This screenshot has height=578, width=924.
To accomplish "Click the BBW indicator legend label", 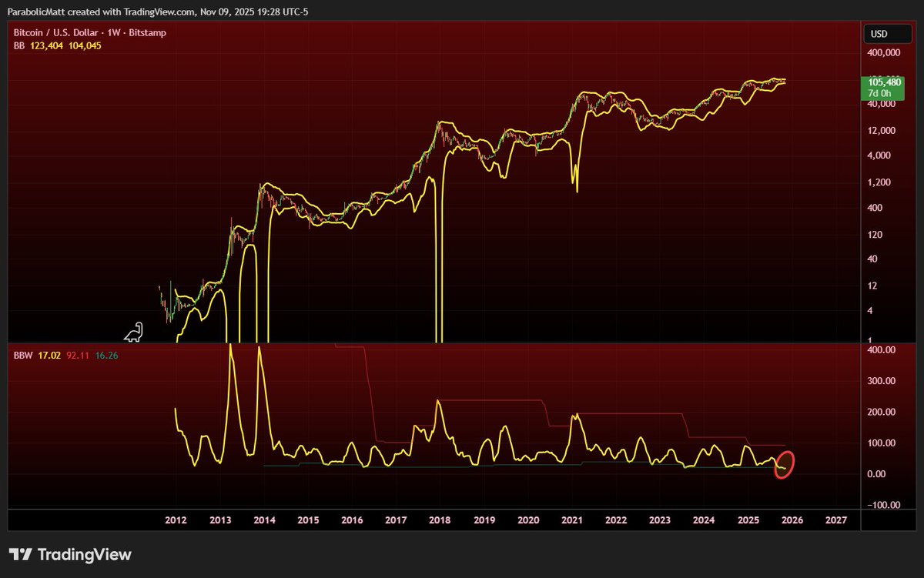I will click(x=24, y=356).
